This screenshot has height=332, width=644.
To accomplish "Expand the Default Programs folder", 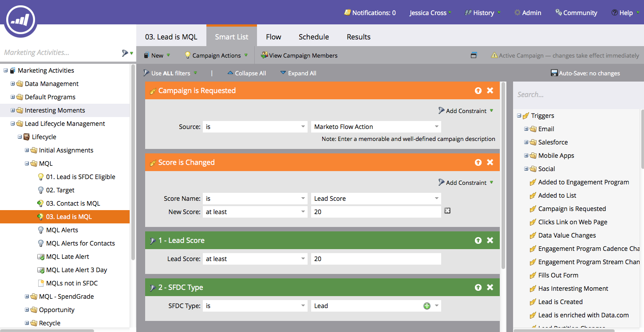I will point(12,97).
